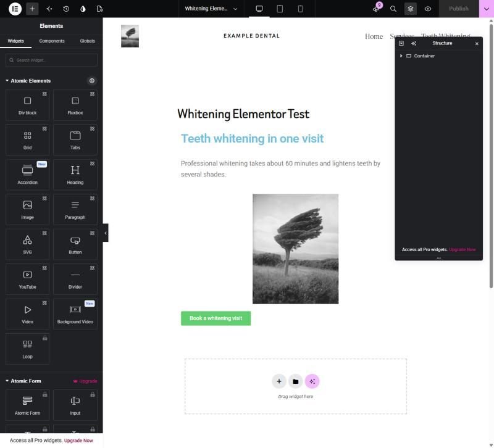Image resolution: width=494 pixels, height=448 pixels.
Task: Switch to the Globals tab
Action: pyautogui.click(x=87, y=41)
